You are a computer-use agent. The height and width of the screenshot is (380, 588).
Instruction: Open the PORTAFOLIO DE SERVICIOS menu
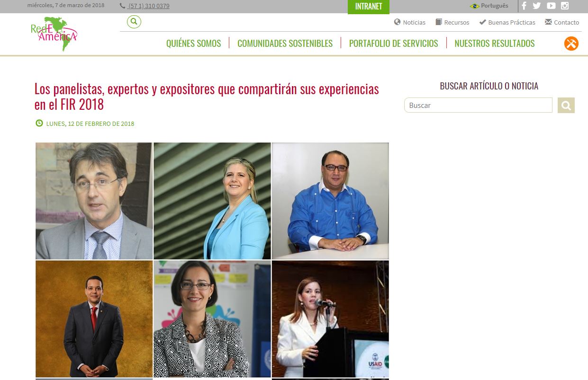[x=393, y=44]
